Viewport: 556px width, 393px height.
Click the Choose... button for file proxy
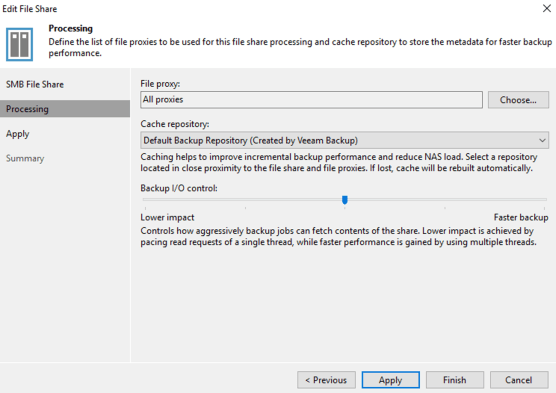pyautogui.click(x=518, y=100)
